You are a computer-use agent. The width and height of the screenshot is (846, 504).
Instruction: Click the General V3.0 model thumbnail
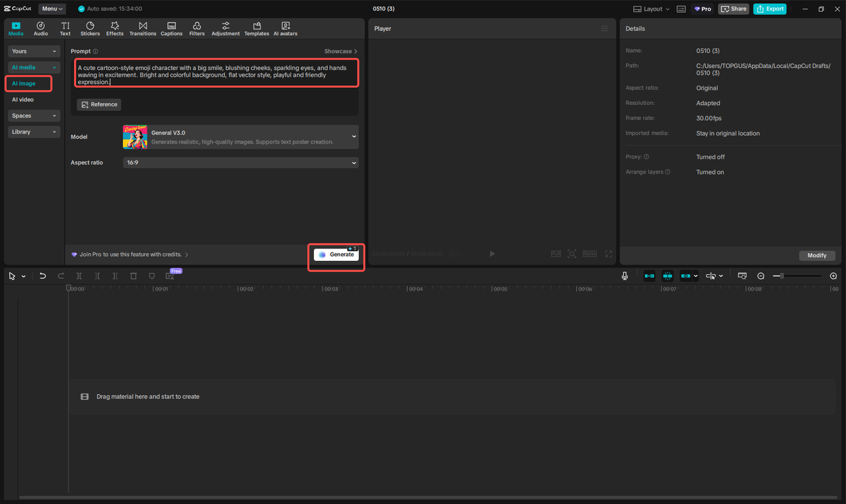(x=135, y=137)
